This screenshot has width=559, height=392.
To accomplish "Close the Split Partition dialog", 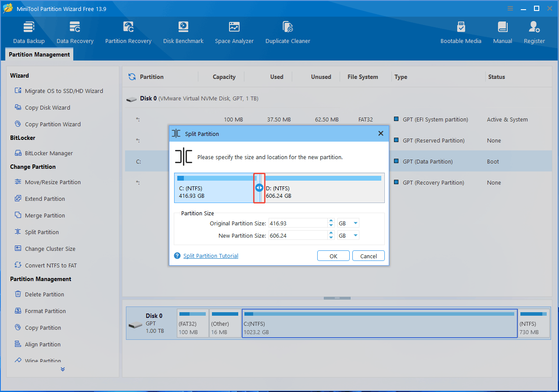I will point(380,133).
